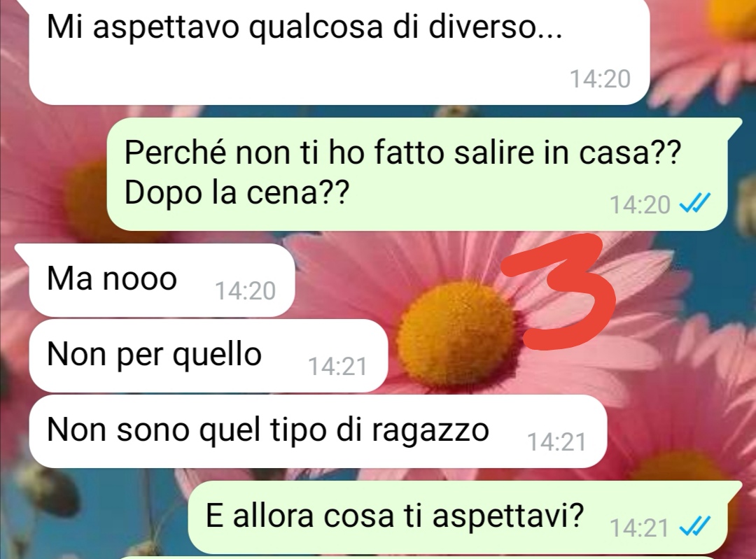
Task: Tap the 14:20 timestamp of the first message
Action: (601, 78)
